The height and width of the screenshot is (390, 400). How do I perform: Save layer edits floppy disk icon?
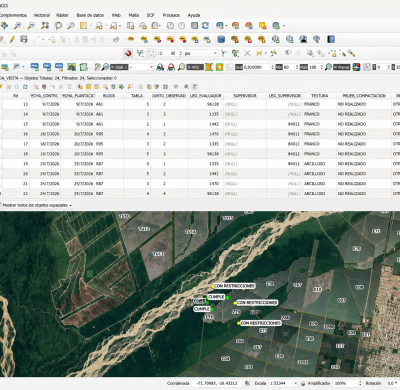point(24,39)
